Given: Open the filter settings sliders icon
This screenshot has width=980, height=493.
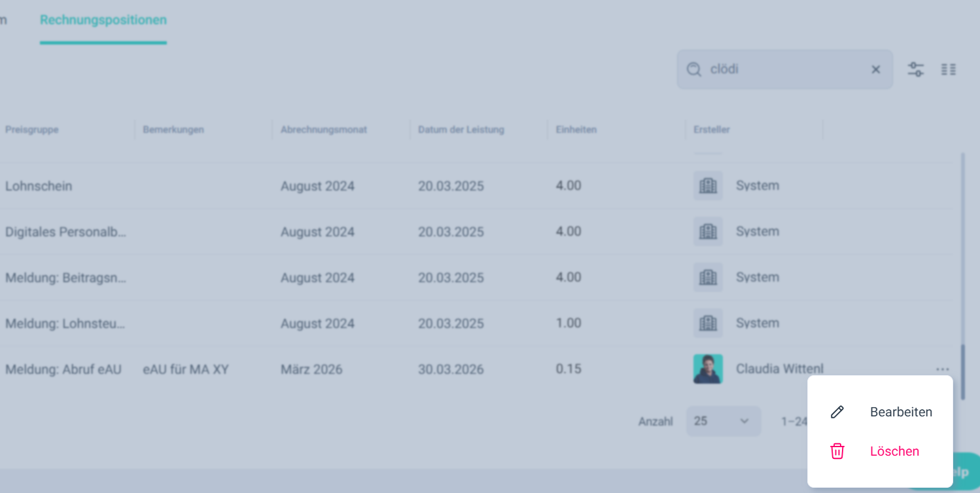Looking at the screenshot, I should click(x=915, y=69).
